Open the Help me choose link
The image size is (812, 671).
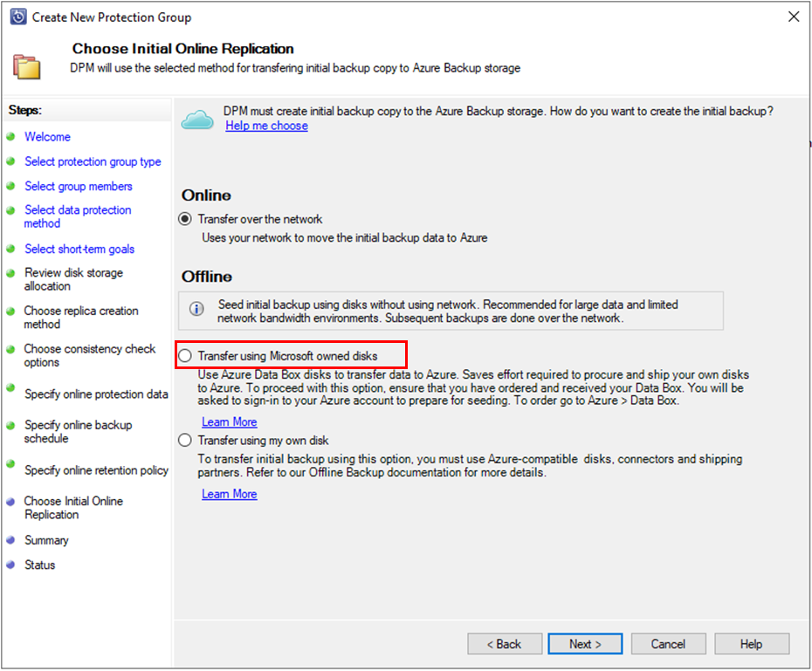click(266, 126)
